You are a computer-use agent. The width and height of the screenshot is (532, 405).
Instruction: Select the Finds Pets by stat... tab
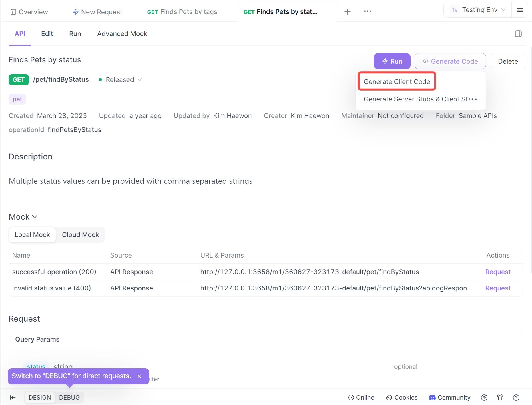point(280,12)
